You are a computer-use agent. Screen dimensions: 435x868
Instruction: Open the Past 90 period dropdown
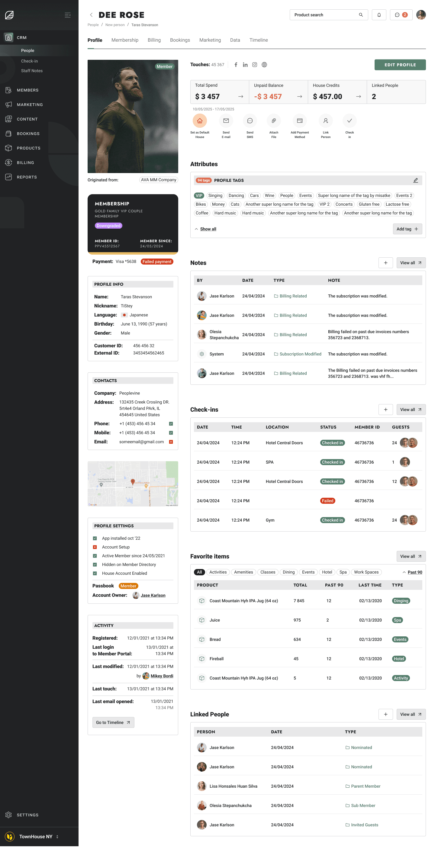pyautogui.click(x=412, y=572)
